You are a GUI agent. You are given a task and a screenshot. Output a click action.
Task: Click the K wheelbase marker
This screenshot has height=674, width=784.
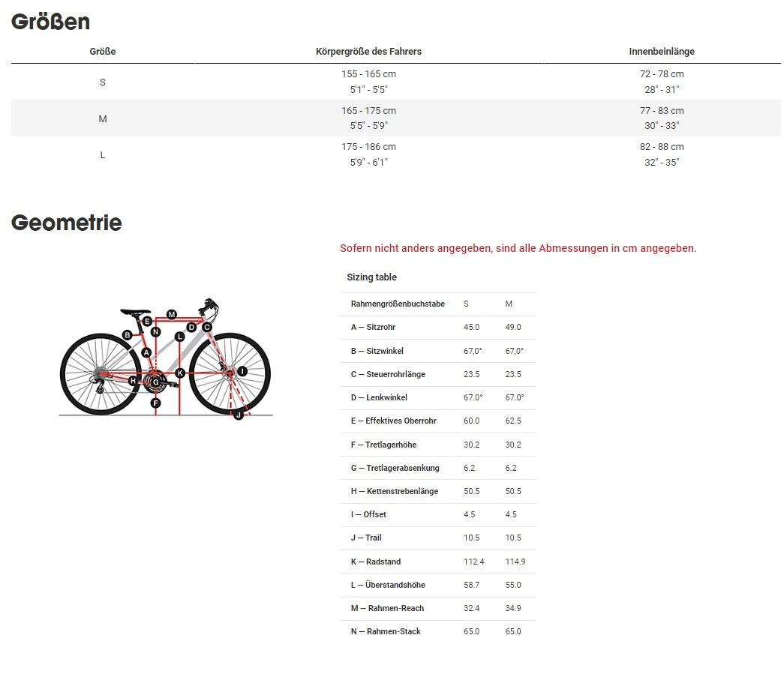(180, 373)
